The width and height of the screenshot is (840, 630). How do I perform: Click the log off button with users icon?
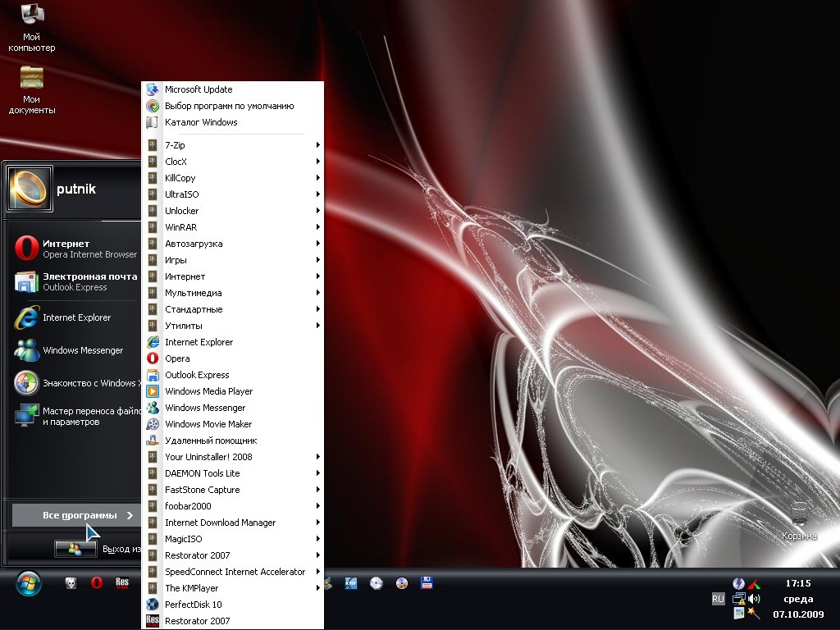(75, 549)
